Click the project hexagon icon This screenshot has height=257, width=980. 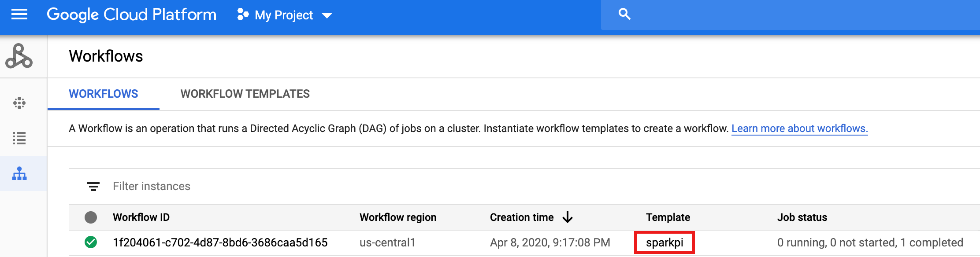pos(243,15)
